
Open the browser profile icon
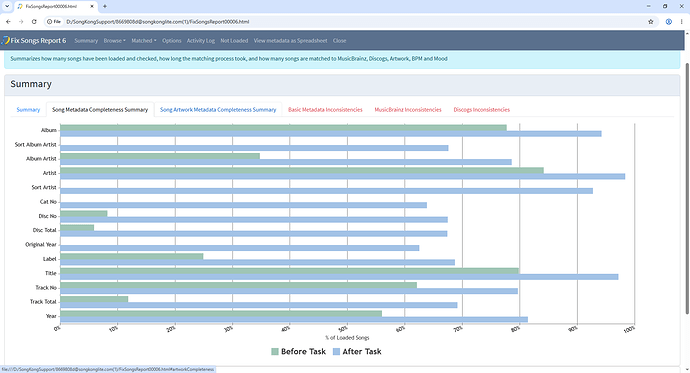pyautogui.click(x=668, y=22)
